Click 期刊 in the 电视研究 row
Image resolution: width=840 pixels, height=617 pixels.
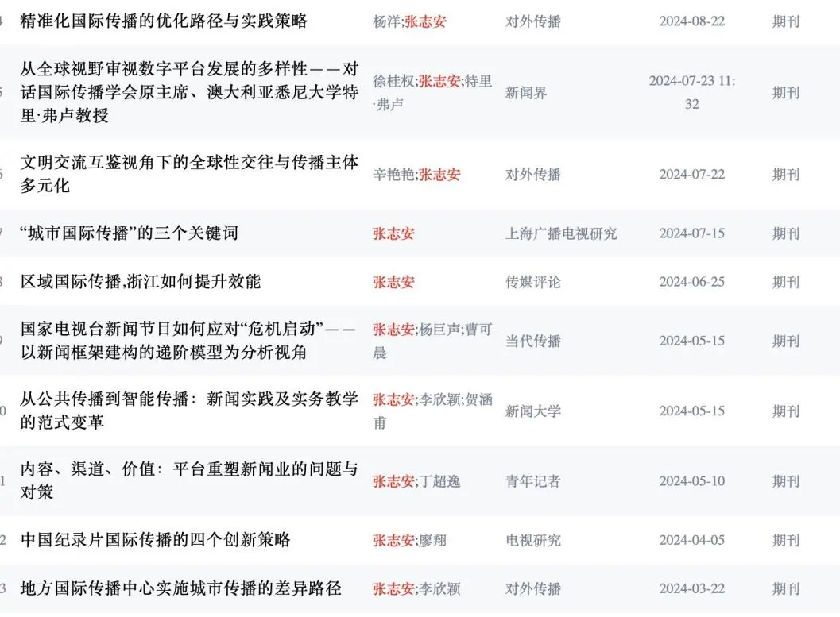[786, 540]
